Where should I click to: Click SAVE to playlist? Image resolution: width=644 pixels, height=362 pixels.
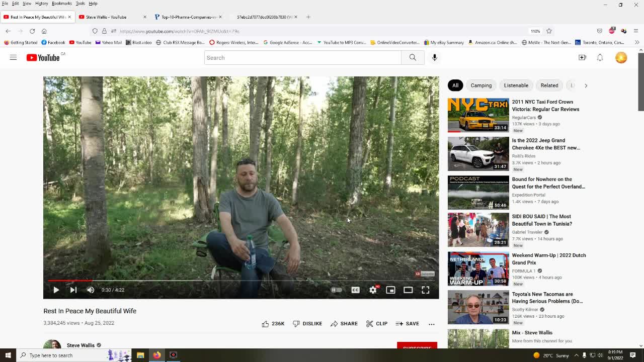(x=408, y=324)
